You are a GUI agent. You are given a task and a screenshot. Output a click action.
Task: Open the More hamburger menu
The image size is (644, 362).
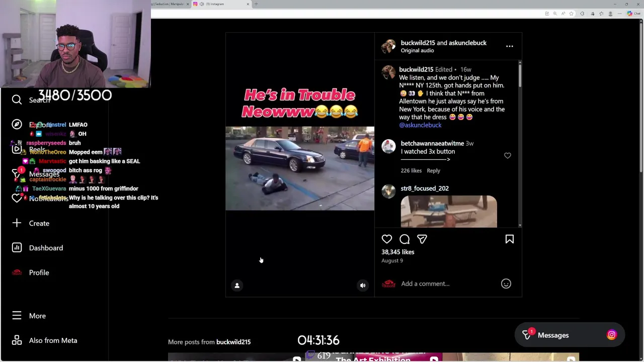pyautogui.click(x=29, y=316)
